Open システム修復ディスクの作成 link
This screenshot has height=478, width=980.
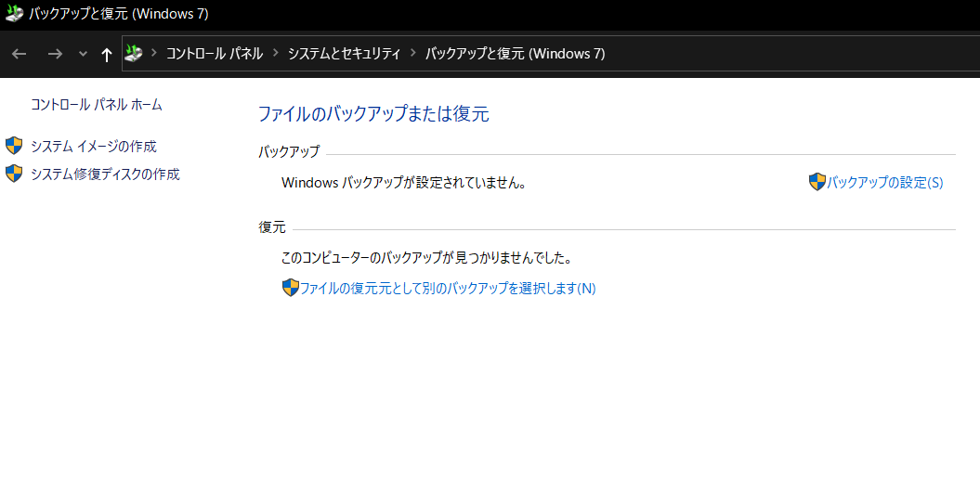pos(105,174)
